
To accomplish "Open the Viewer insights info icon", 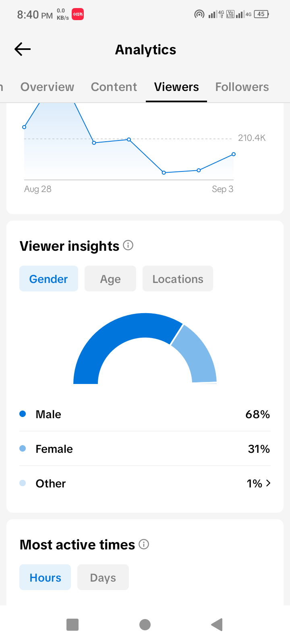I will tap(128, 245).
